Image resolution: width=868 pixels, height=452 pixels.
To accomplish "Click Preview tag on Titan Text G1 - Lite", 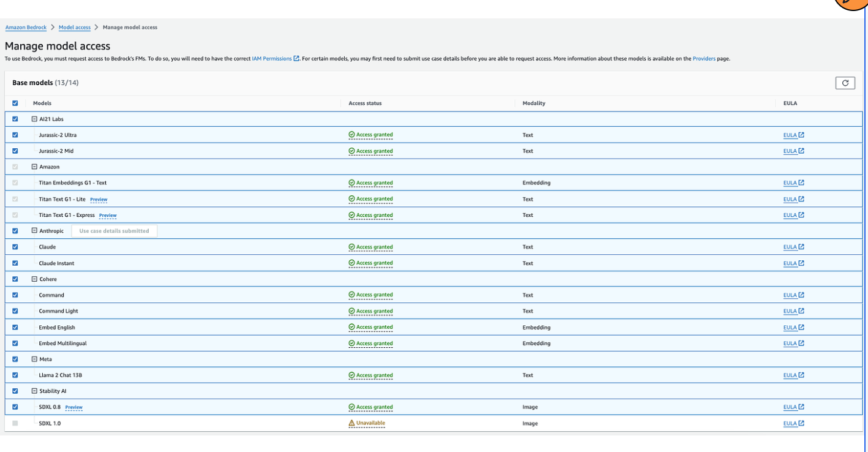I will coord(99,199).
